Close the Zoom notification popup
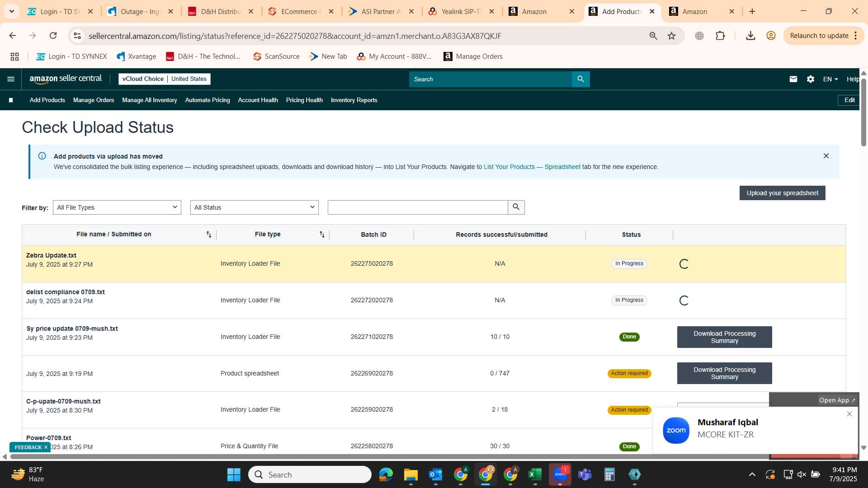The height and width of the screenshot is (488, 868). 849,414
